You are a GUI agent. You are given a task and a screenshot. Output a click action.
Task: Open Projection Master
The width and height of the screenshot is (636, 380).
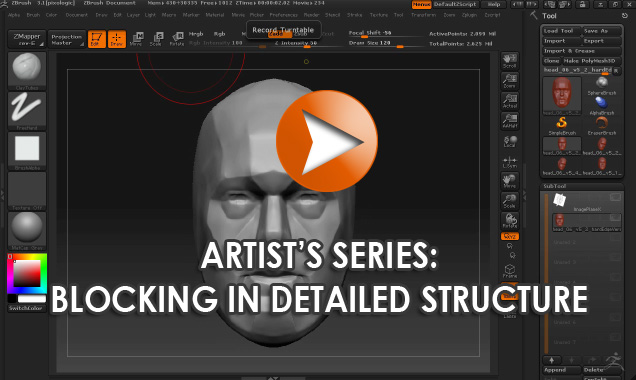pos(67,39)
